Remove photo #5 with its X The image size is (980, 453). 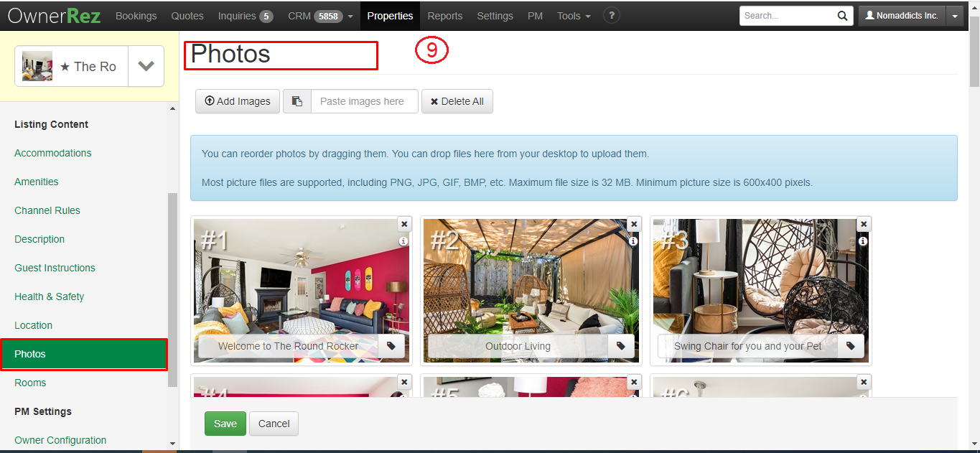634,382
